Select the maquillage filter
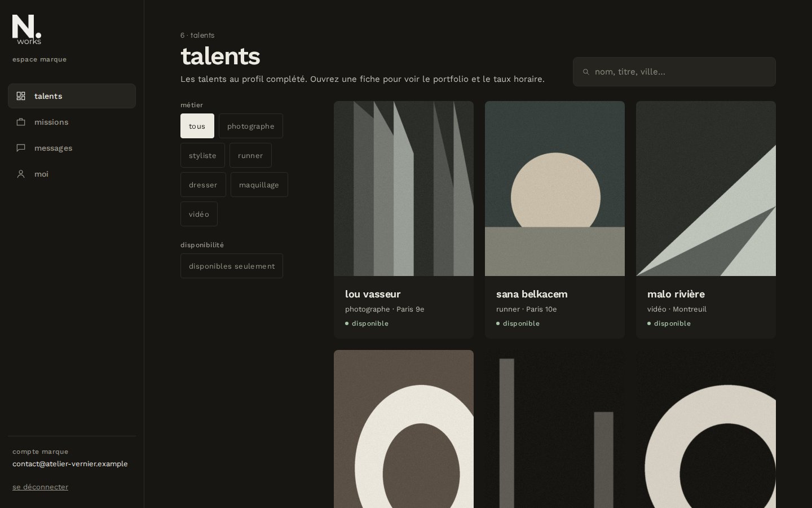Screen dimensions: 812x508 (259, 185)
